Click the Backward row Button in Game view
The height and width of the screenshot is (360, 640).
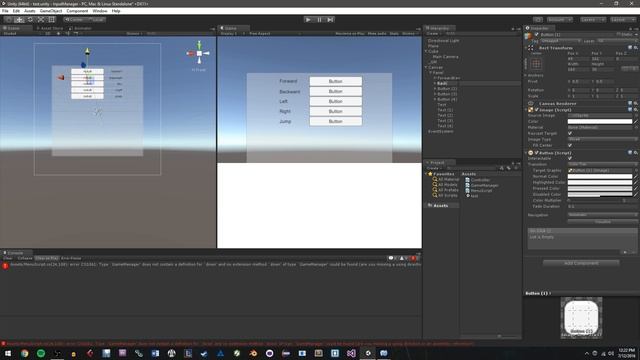tap(336, 91)
